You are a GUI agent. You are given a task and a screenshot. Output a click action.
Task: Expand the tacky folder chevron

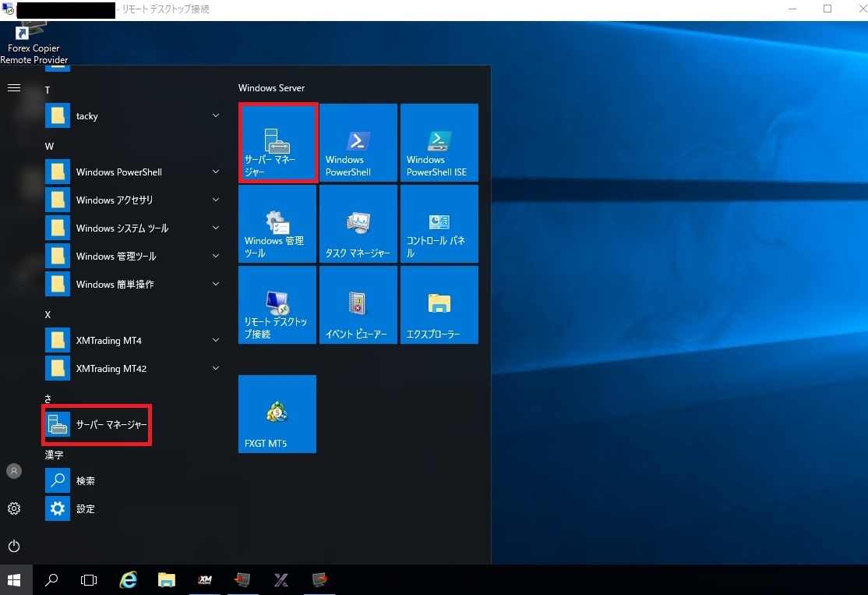coord(216,115)
